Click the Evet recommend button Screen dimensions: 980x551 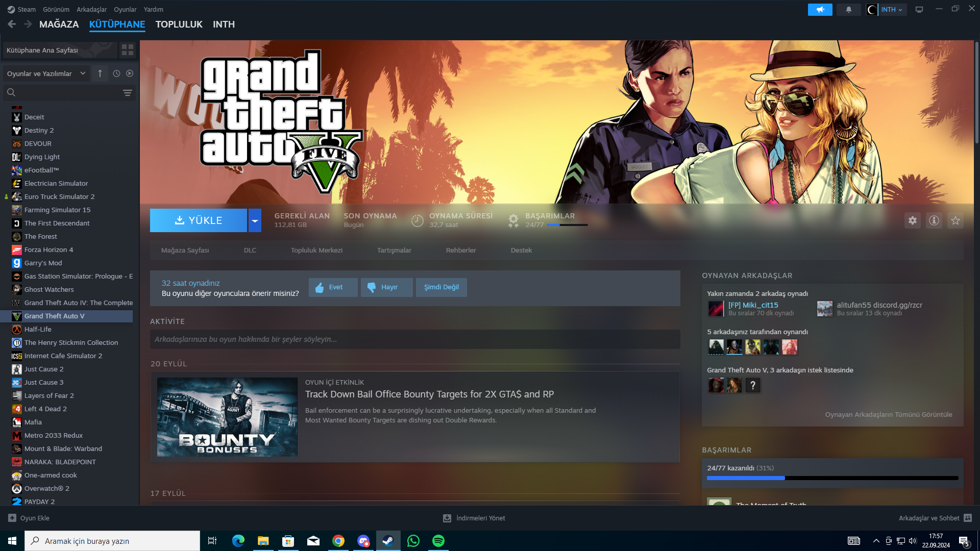click(333, 287)
